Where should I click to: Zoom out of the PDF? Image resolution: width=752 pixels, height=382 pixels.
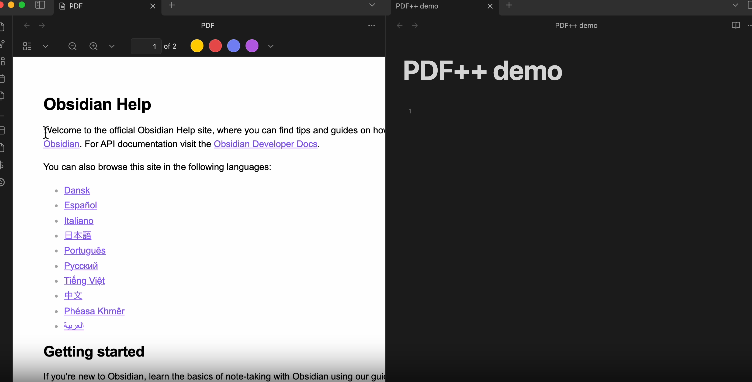72,46
